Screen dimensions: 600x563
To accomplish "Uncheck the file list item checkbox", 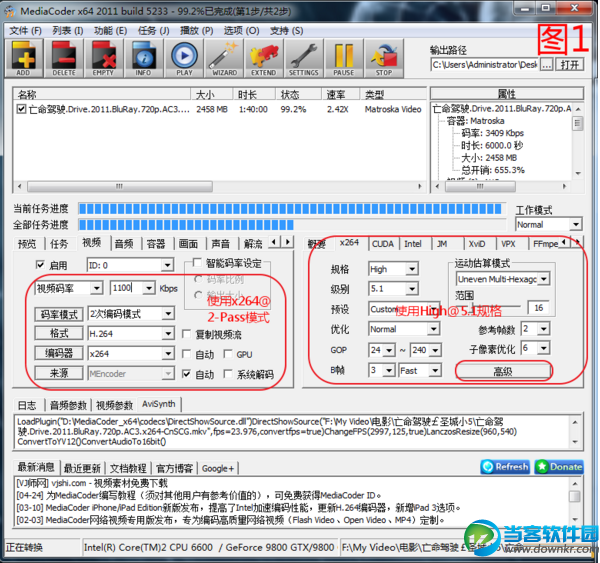I will coord(21,109).
